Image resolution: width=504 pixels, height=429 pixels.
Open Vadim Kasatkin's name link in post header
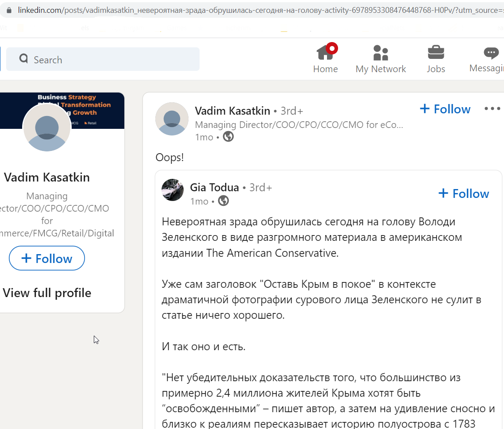[232, 111]
